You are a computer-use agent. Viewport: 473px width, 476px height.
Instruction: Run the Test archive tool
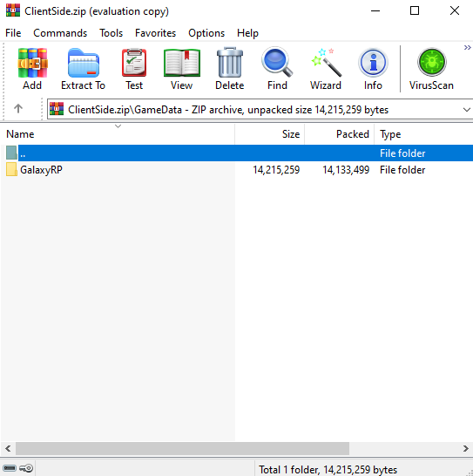[x=134, y=69]
